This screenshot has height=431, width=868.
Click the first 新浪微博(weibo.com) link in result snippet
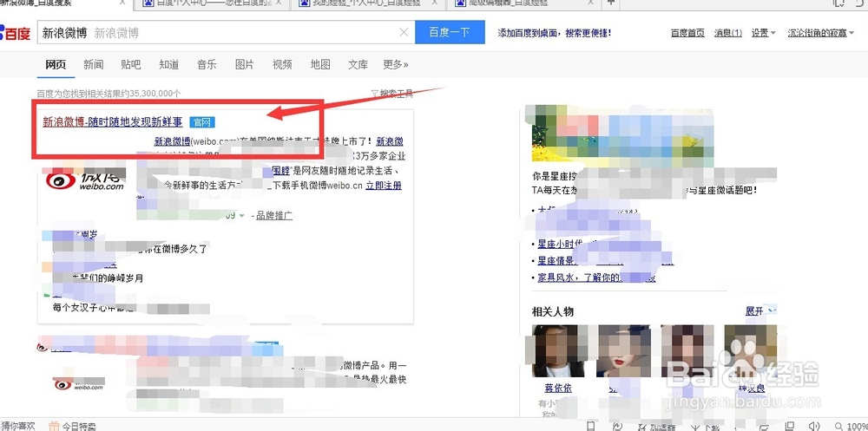pos(172,140)
